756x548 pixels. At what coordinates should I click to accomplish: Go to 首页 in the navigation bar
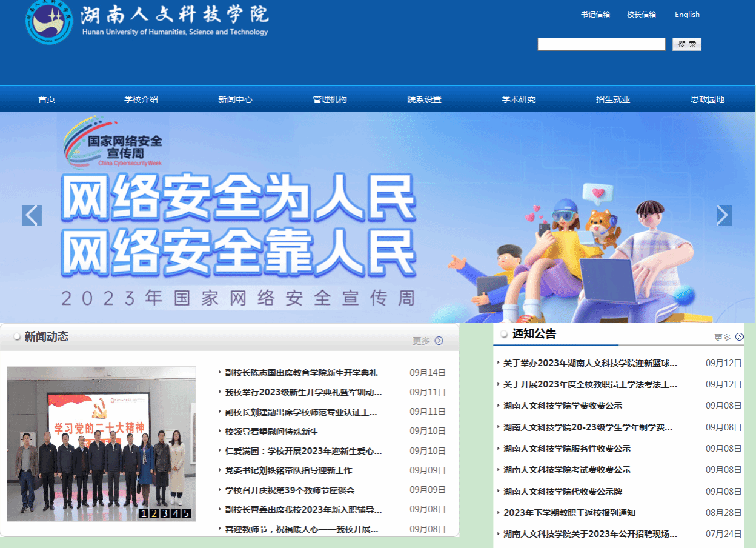(47, 99)
